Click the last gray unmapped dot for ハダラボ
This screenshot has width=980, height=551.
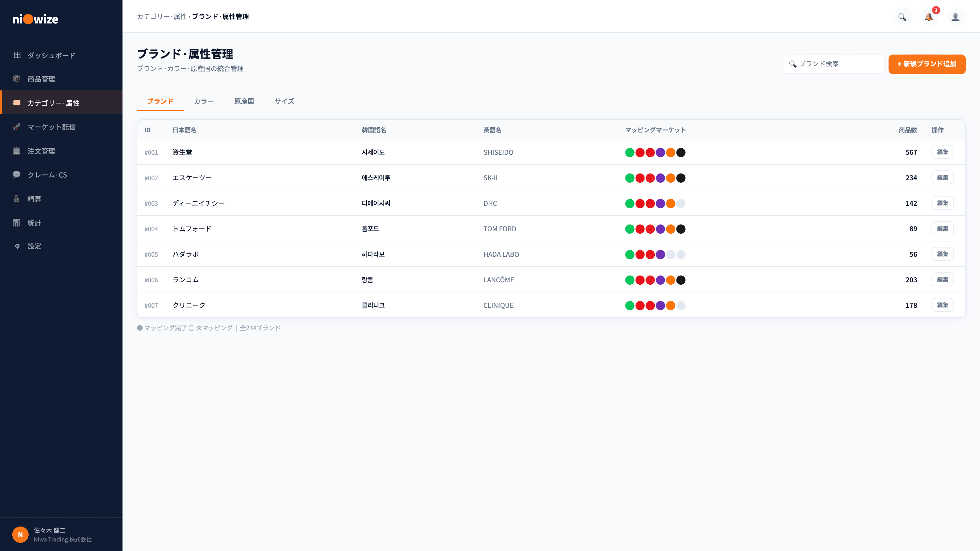click(x=681, y=254)
